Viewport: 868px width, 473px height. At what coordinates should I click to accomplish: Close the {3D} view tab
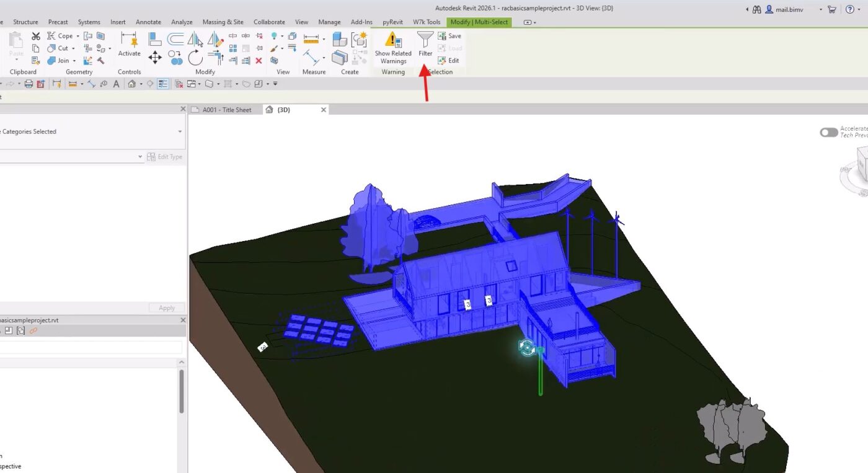323,110
